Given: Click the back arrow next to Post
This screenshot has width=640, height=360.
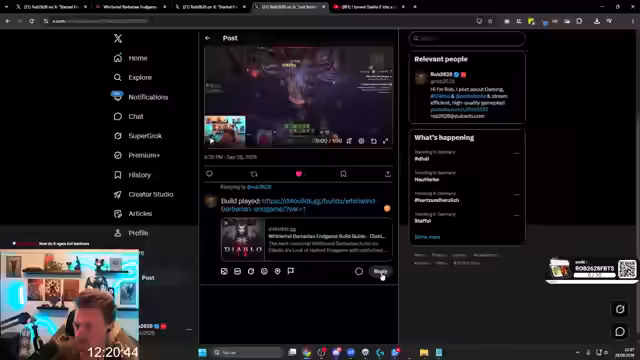Looking at the screenshot, I should coord(208,38).
